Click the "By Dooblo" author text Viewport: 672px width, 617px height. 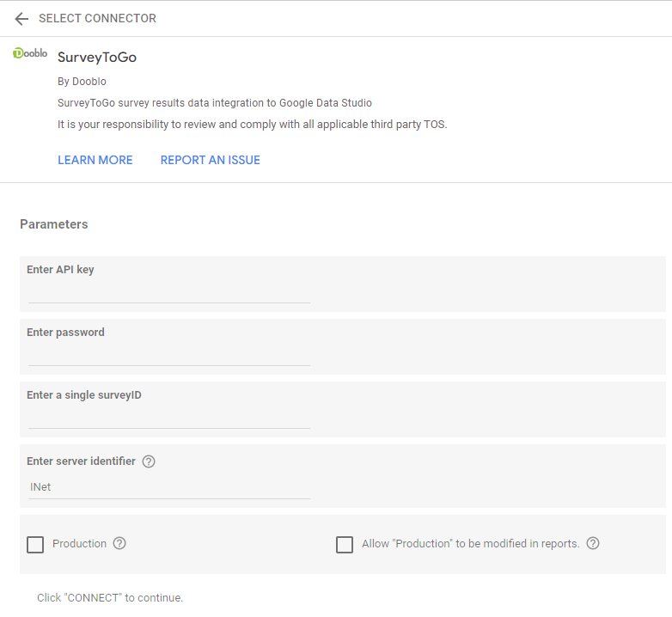tap(82, 82)
